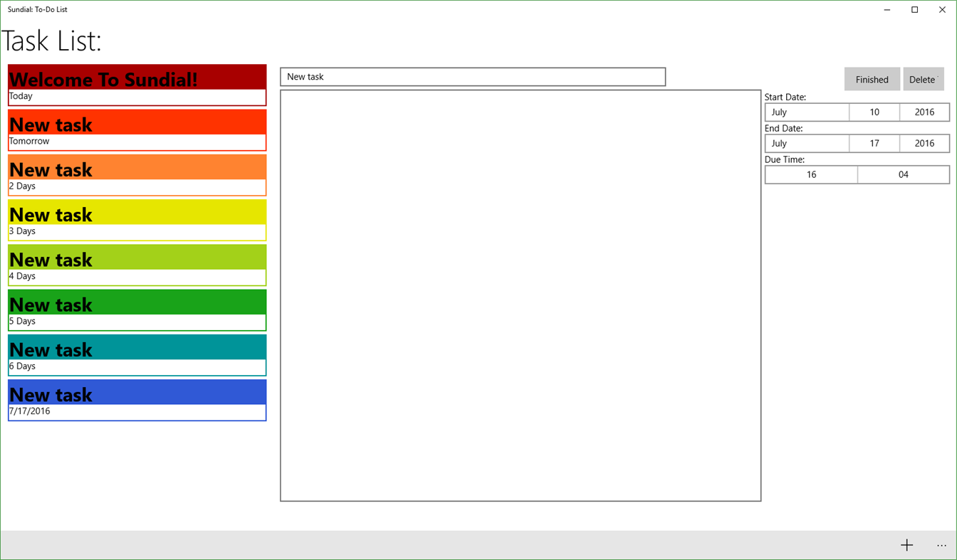This screenshot has width=957, height=560.
Task: Click the Finished button
Action: pyautogui.click(x=872, y=78)
